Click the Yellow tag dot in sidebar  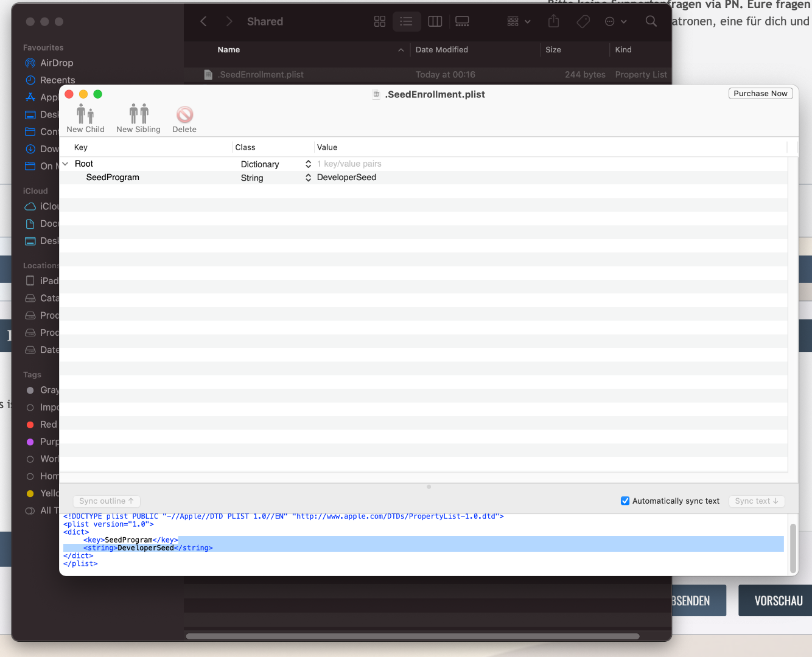coord(30,493)
